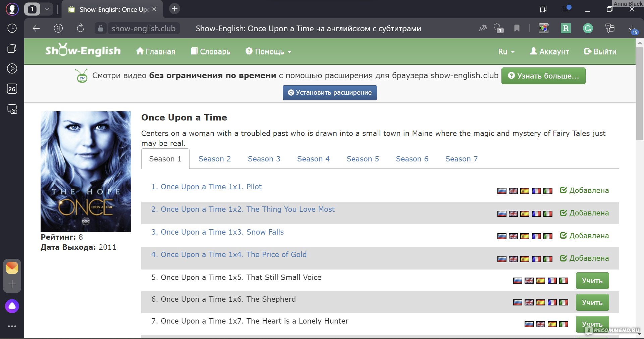Viewport: 644px width, 339px height.
Task: Click the page vertical scrollbar thumb
Action: pos(640,93)
